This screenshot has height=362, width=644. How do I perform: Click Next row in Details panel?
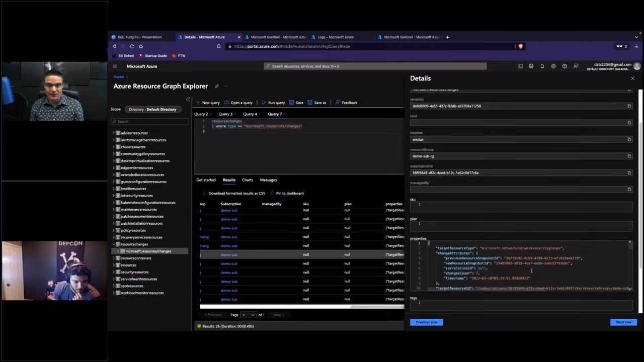coord(623,322)
